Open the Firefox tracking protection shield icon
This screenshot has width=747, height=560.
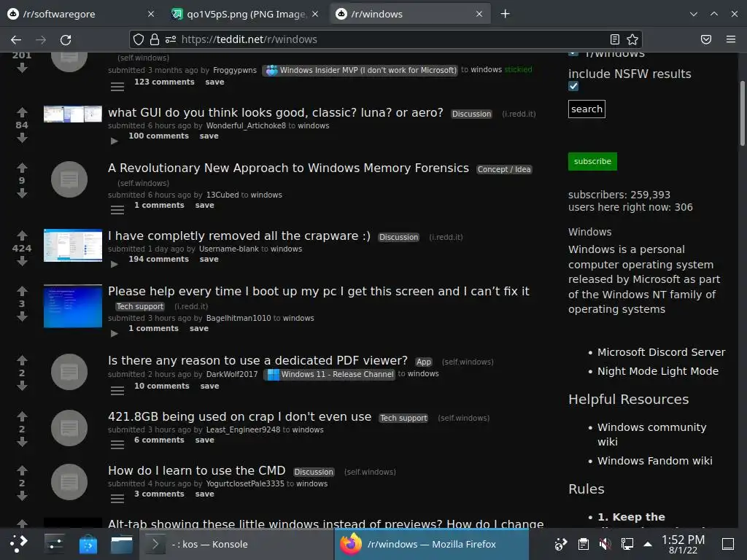138,39
